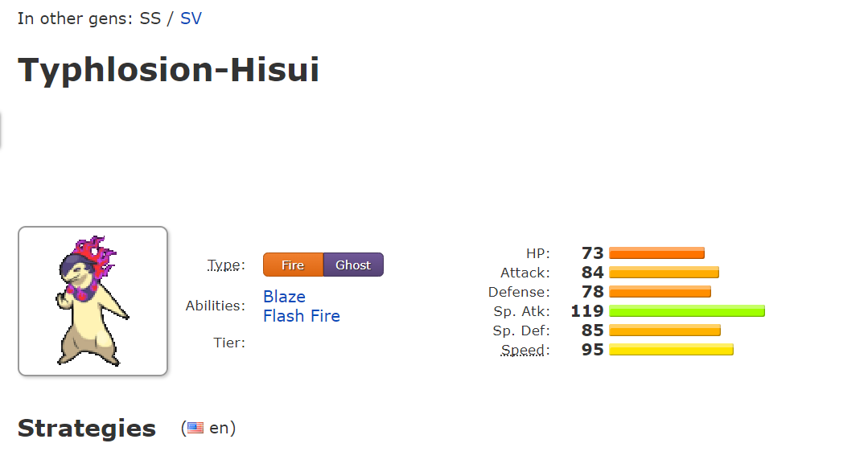
Task: Click the Strategies section heading
Action: (x=86, y=429)
